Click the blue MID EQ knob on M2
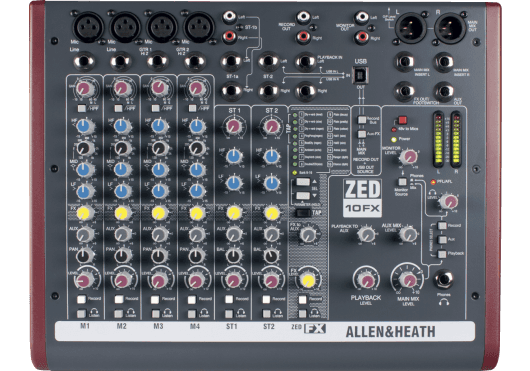The width and height of the screenshot is (530, 371). tap(121, 170)
